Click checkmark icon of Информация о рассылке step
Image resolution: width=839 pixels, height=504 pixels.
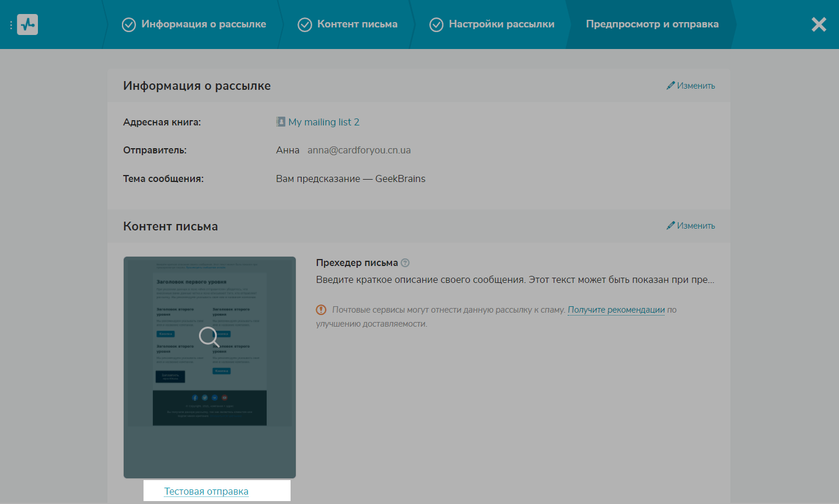(x=129, y=24)
